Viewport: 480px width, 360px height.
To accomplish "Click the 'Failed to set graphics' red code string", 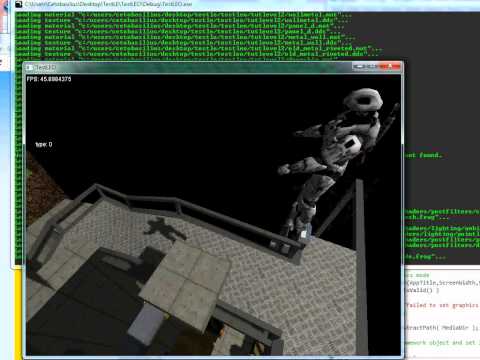I will coord(442,305).
